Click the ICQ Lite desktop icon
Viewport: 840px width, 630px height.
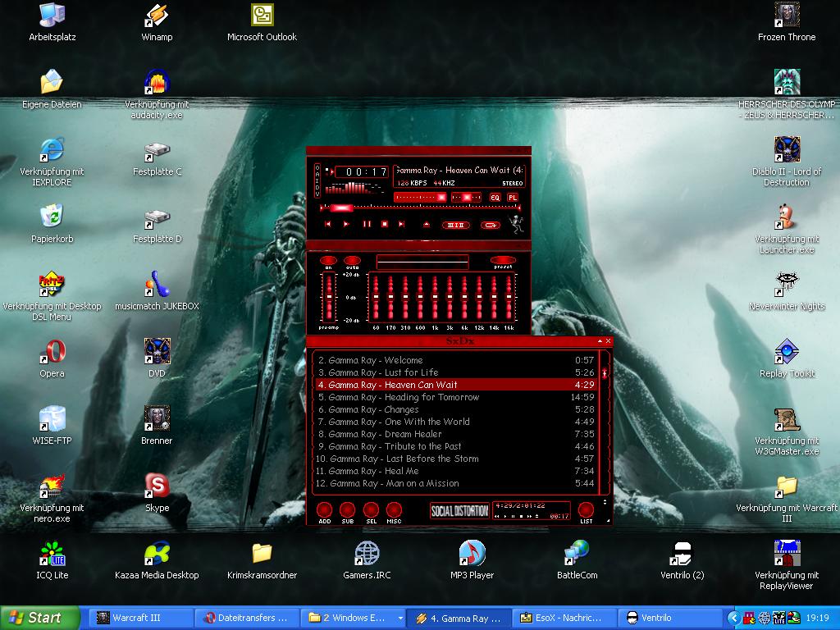pyautogui.click(x=52, y=560)
